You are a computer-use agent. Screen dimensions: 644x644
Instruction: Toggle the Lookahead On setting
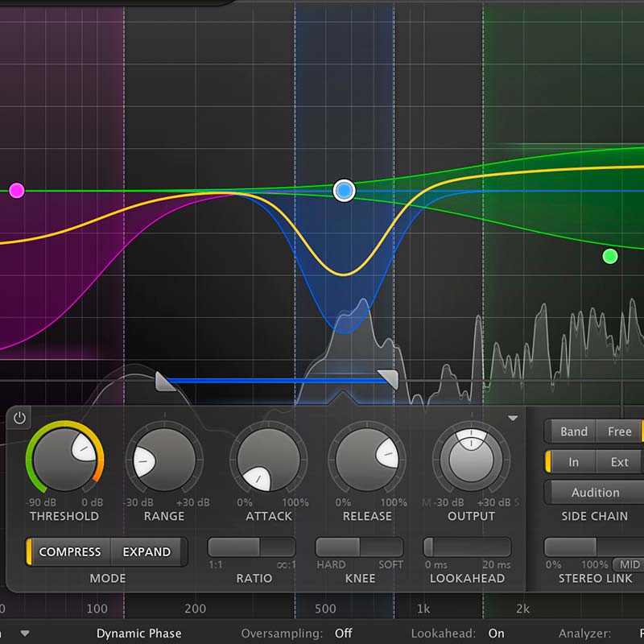(496, 634)
